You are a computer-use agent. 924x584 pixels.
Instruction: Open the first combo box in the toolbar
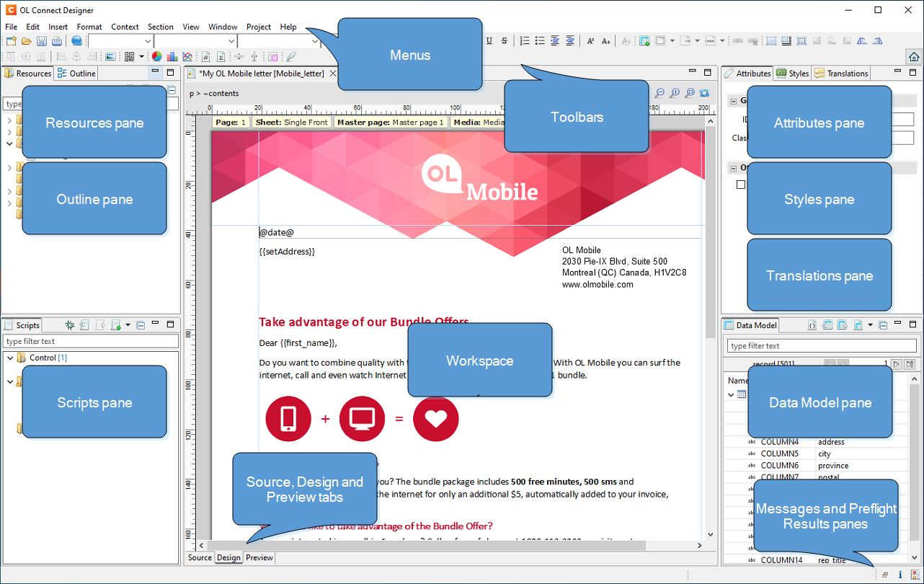tap(149, 41)
